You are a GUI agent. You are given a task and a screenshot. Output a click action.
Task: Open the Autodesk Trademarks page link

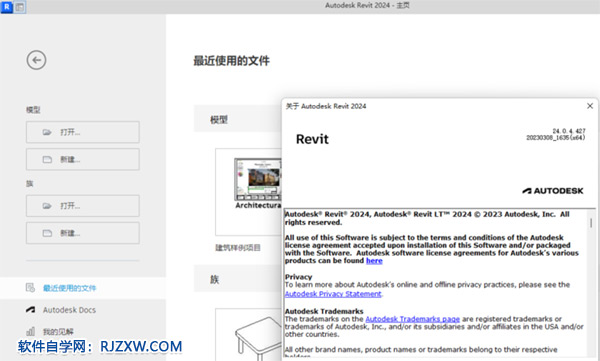tap(412, 319)
